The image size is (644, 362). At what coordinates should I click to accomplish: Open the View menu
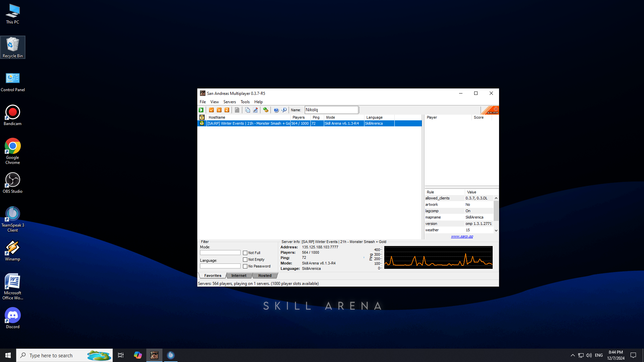214,102
